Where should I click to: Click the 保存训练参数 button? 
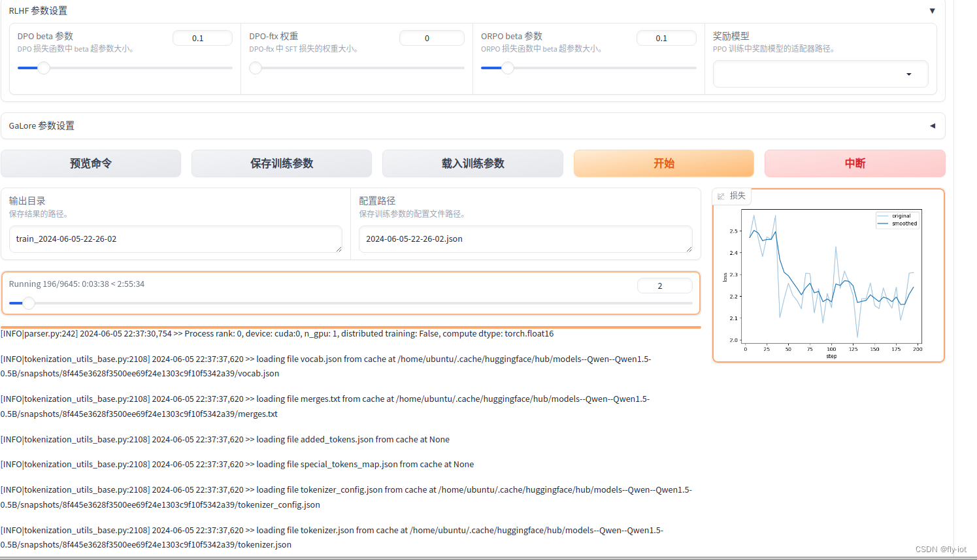pyautogui.click(x=281, y=163)
